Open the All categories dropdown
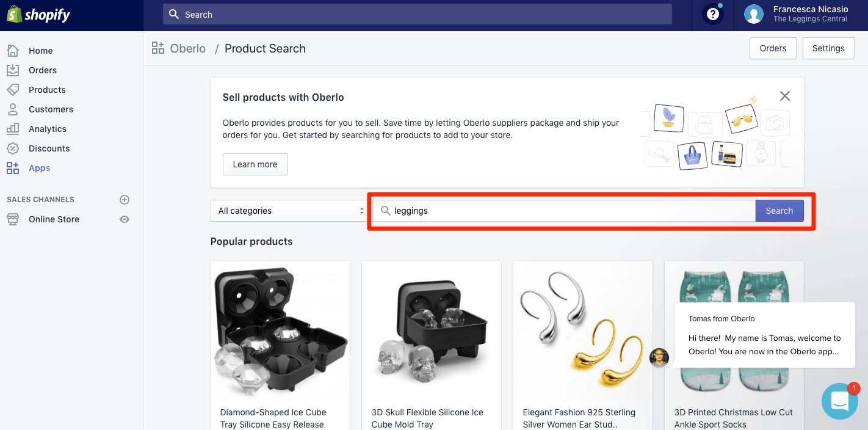 (289, 210)
